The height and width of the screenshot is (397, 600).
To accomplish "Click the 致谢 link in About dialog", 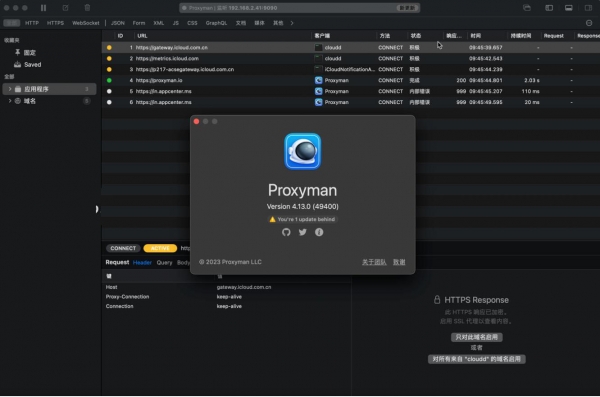I will pyautogui.click(x=399, y=262).
